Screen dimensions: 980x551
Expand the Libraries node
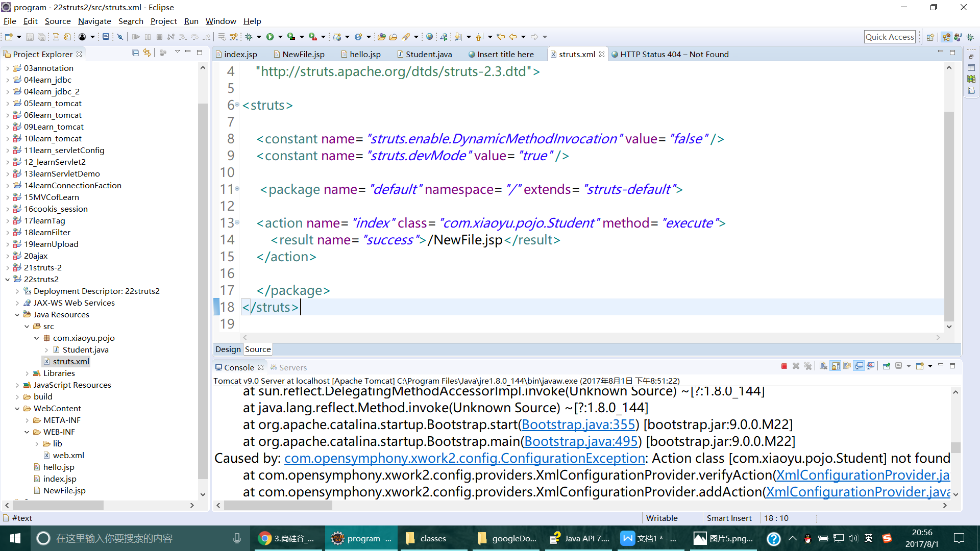[27, 373]
